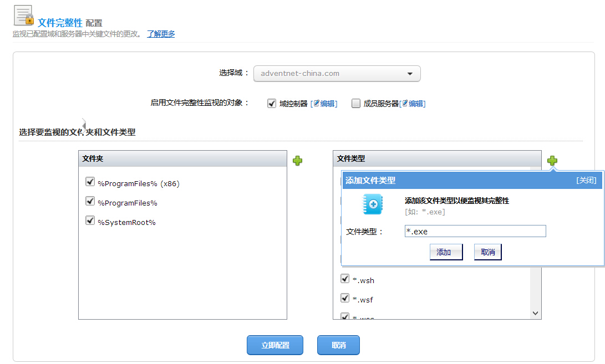This screenshot has height=364, width=605.
Task: Click the 文件类型 text input field
Action: (x=475, y=231)
